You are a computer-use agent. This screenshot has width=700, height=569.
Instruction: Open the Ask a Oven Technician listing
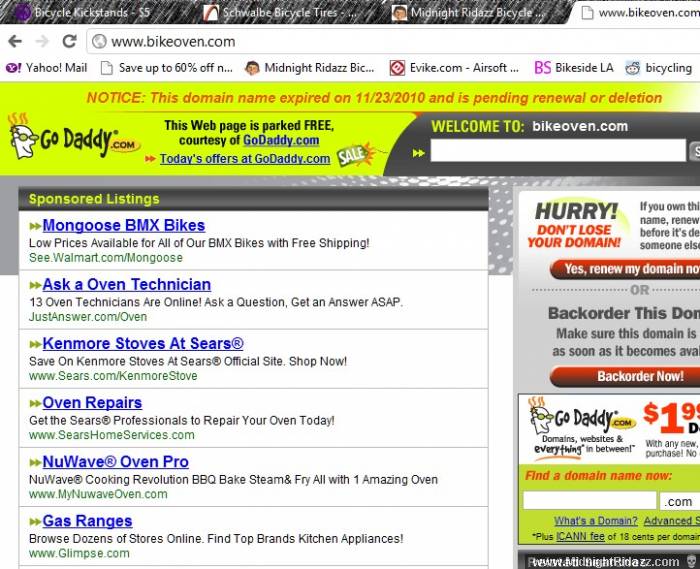(x=127, y=285)
